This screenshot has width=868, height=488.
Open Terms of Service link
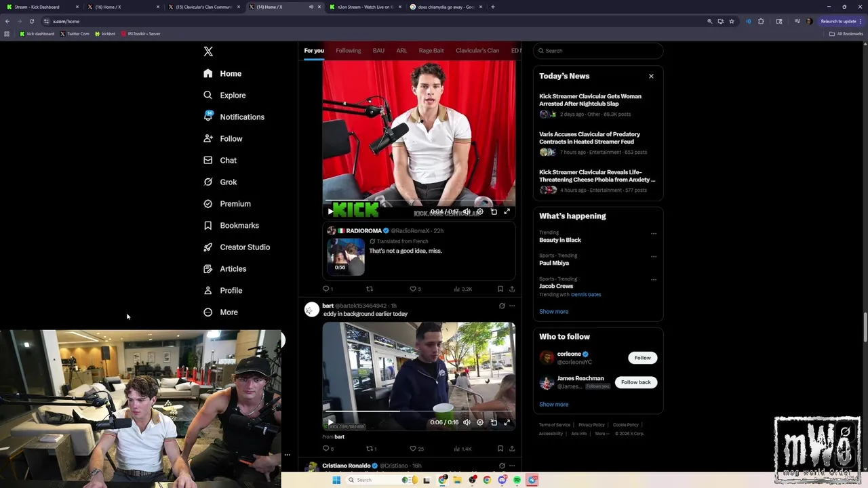click(555, 425)
